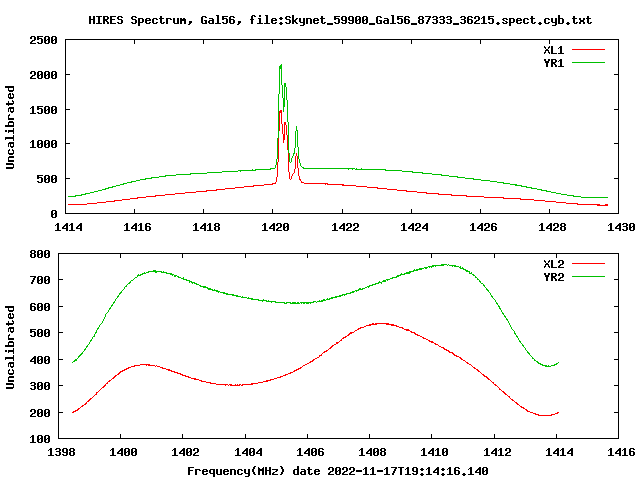
Task: Click the 1410 x-axis tick label
Action: click(x=434, y=452)
